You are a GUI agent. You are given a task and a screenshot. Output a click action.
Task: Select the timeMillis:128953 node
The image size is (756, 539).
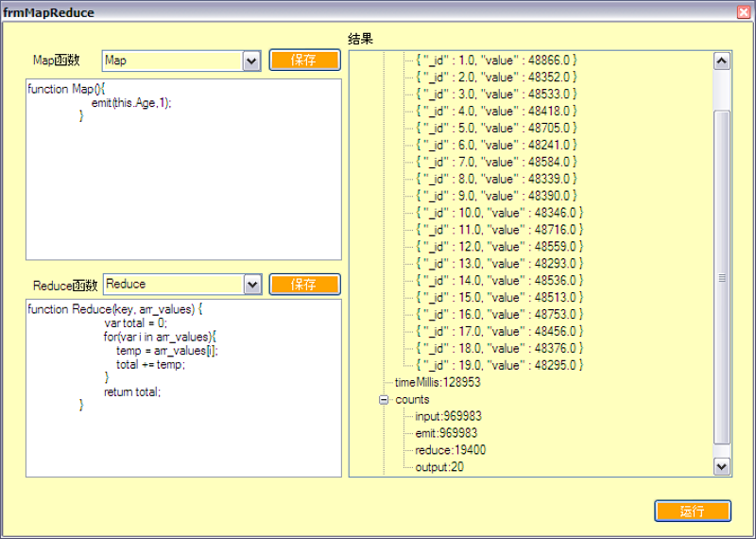[x=438, y=382]
